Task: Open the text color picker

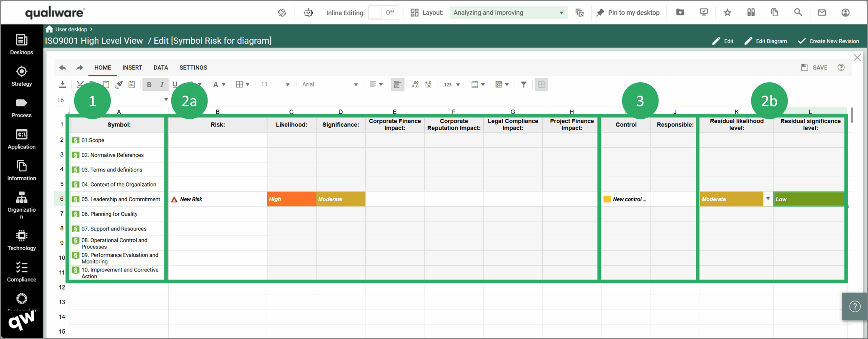Action: click(x=219, y=84)
